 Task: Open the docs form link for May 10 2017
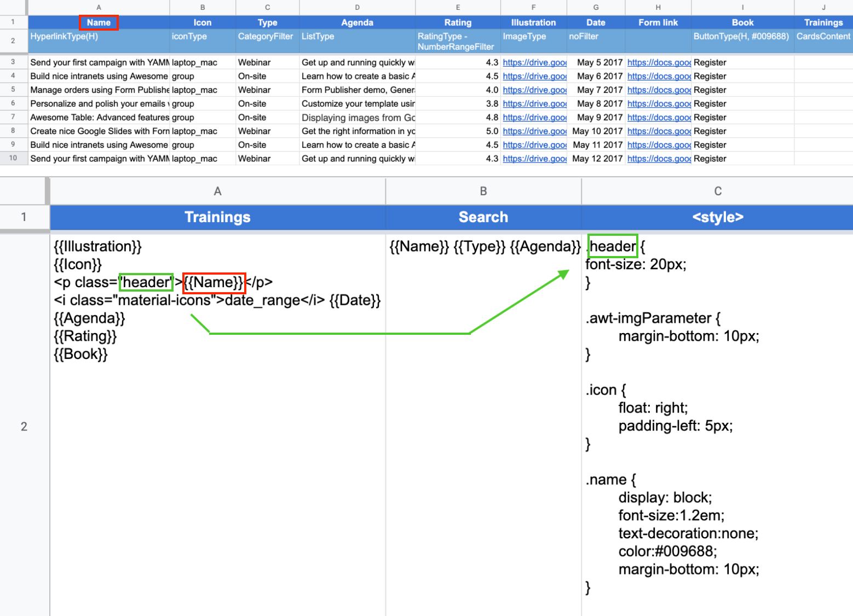[659, 131]
